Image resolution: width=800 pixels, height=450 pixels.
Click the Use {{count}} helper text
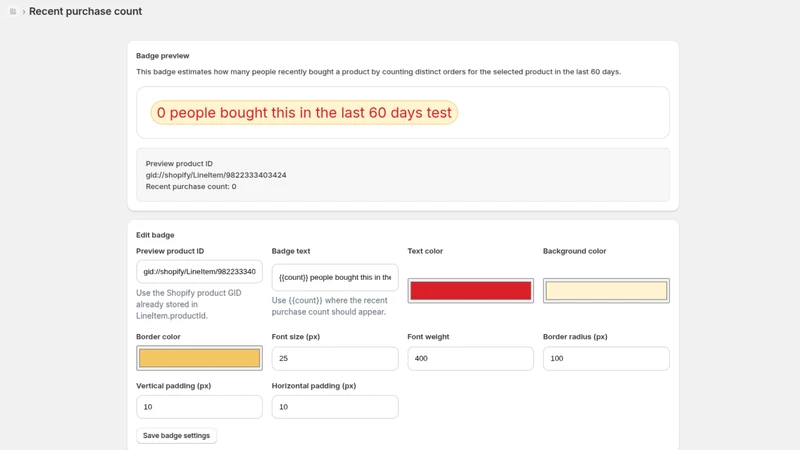(330, 306)
